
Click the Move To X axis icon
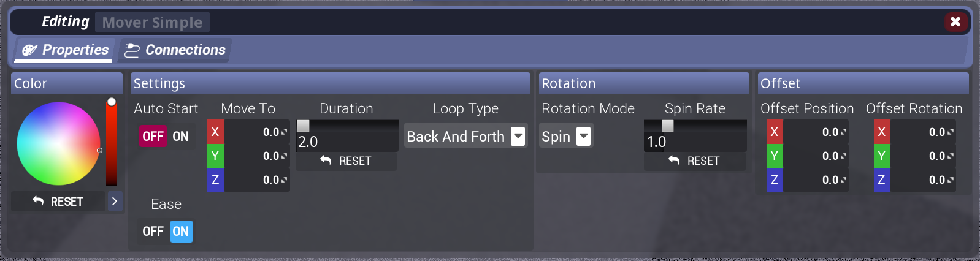pos(215,132)
